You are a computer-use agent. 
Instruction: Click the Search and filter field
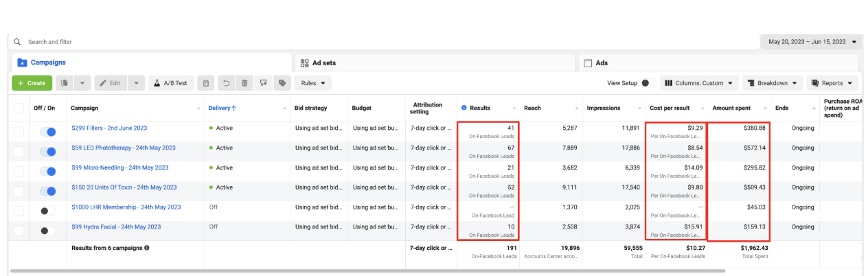pyautogui.click(x=385, y=42)
